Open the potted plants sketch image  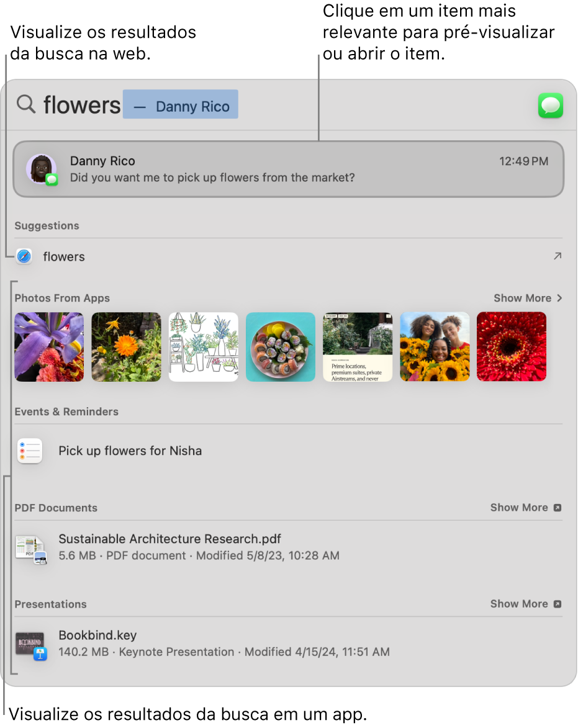[x=204, y=347]
